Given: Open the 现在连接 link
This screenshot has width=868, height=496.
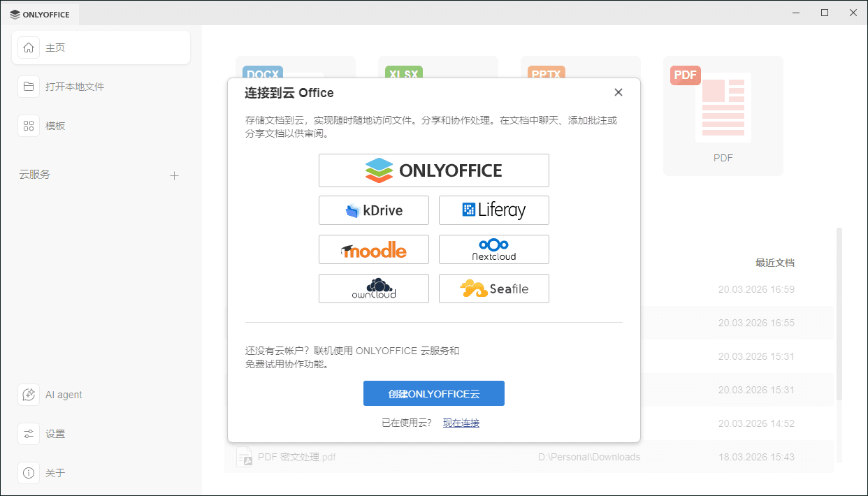Looking at the screenshot, I should click(x=461, y=423).
